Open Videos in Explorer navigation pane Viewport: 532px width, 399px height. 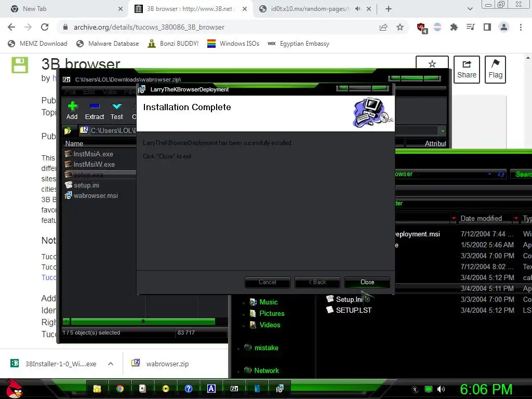264,325
